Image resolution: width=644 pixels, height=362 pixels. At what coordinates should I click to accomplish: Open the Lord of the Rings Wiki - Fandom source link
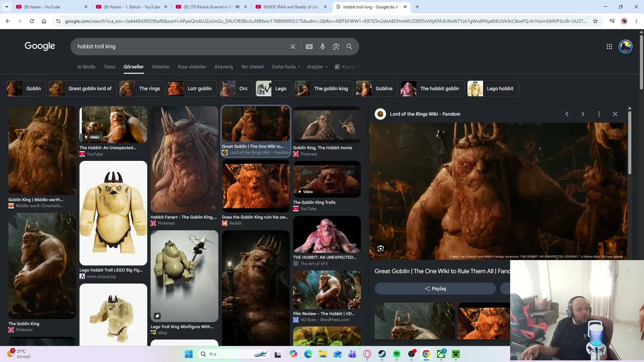pyautogui.click(x=425, y=114)
